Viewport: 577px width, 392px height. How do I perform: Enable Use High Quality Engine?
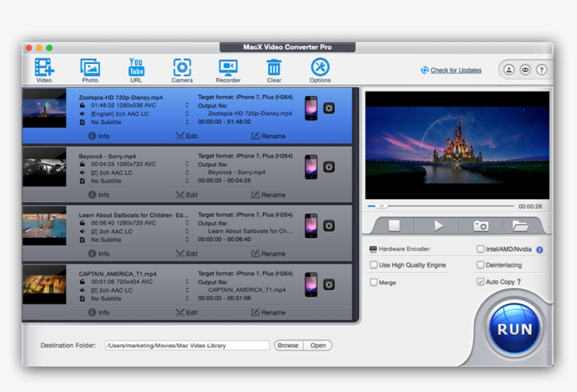374,265
